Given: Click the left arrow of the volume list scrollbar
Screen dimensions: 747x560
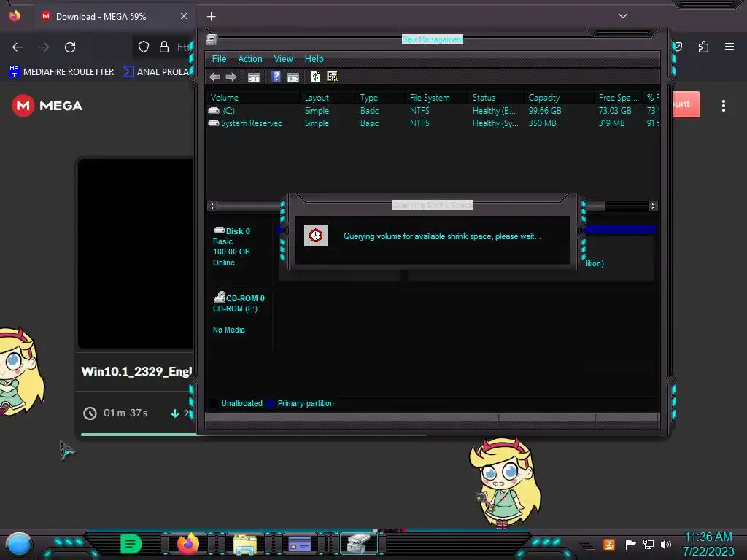Looking at the screenshot, I should tap(212, 206).
